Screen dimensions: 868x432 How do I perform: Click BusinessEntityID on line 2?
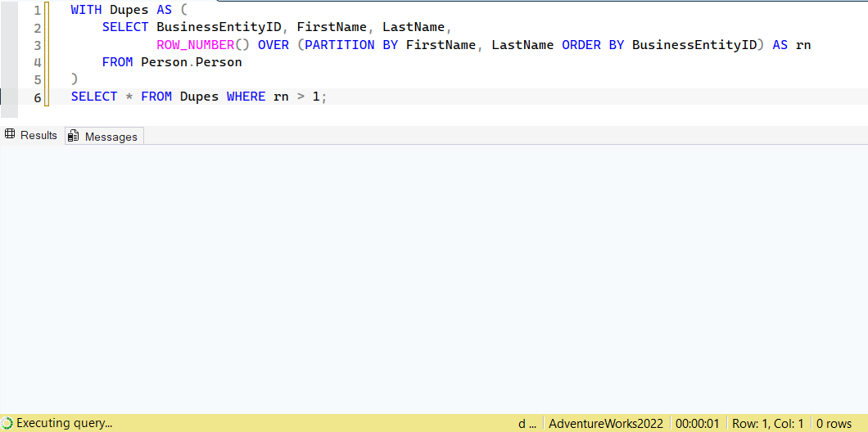pos(219,27)
